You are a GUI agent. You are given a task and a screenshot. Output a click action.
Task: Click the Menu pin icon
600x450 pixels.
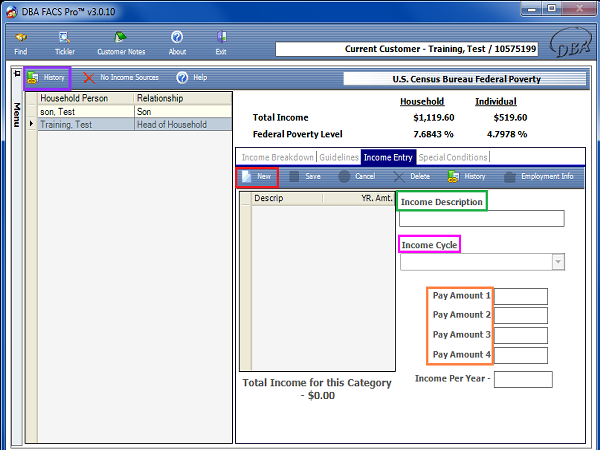16,73
